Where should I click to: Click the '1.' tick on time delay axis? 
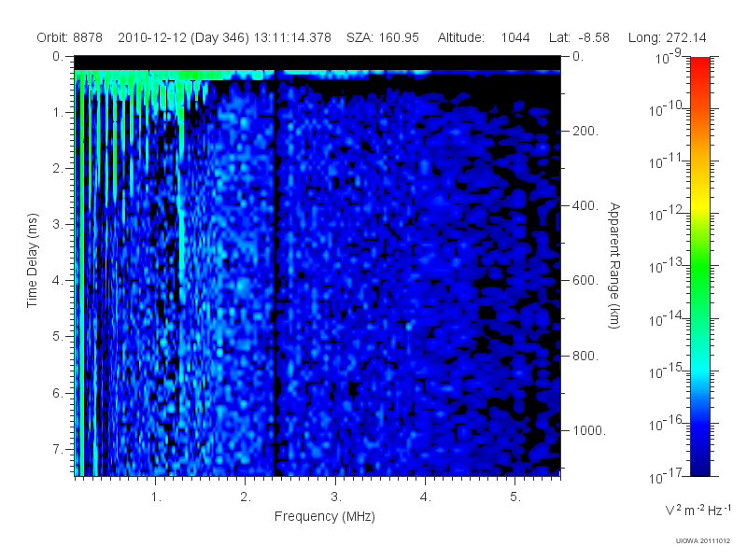[x=58, y=112]
